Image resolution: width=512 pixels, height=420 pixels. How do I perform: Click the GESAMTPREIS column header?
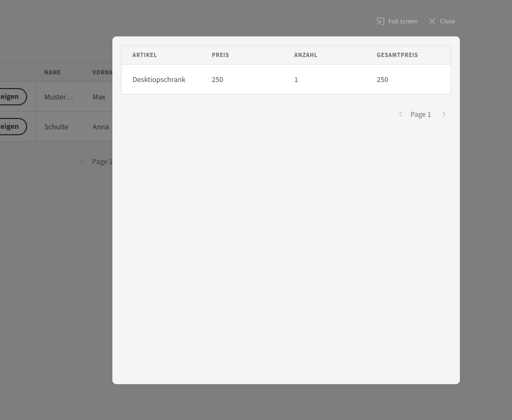click(397, 55)
